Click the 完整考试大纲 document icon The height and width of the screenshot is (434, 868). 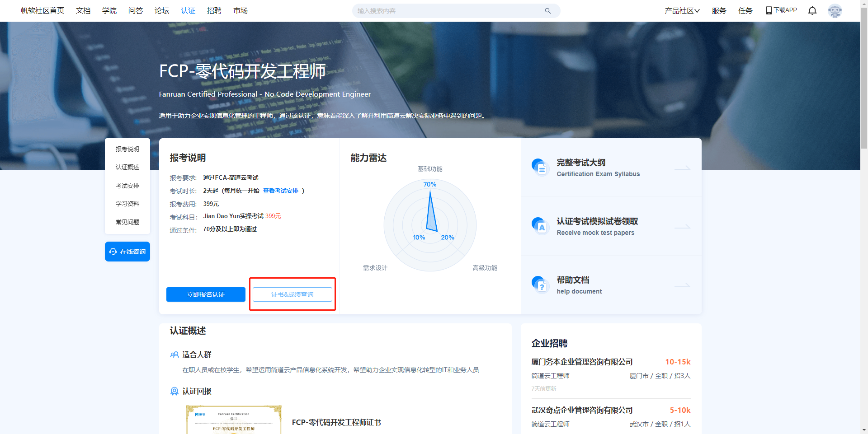[x=539, y=167]
